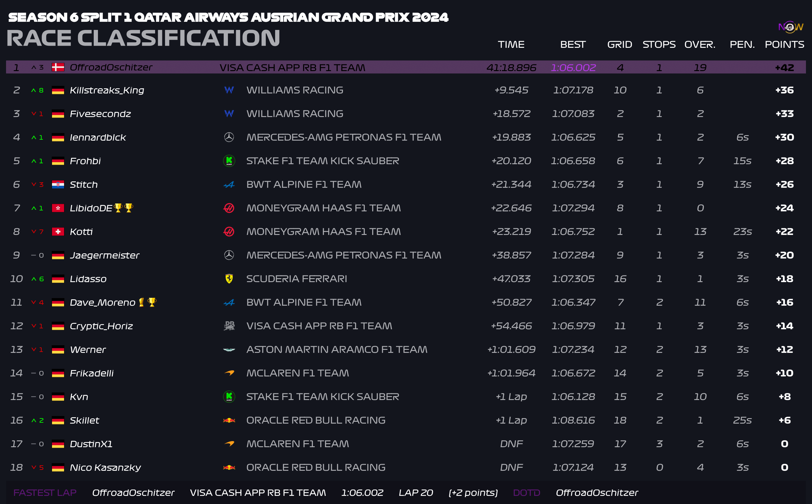The height and width of the screenshot is (504, 812).
Task: Click the driver name Killstreaks_King
Action: pyautogui.click(x=107, y=90)
